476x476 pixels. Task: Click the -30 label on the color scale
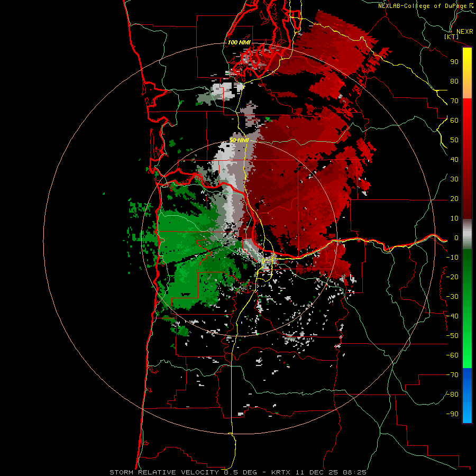click(452, 297)
